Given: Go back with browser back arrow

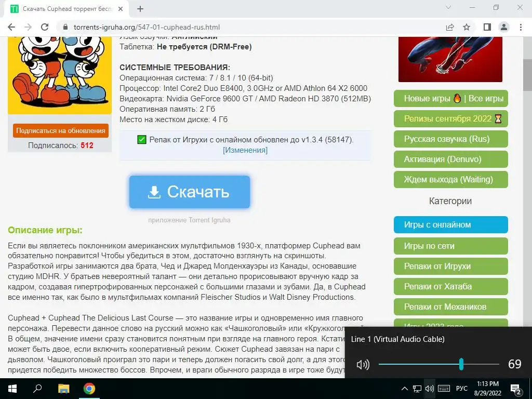Looking at the screenshot, I should point(11,27).
